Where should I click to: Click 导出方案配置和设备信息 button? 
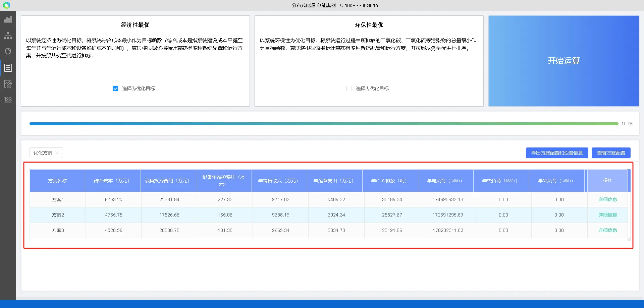click(x=557, y=153)
